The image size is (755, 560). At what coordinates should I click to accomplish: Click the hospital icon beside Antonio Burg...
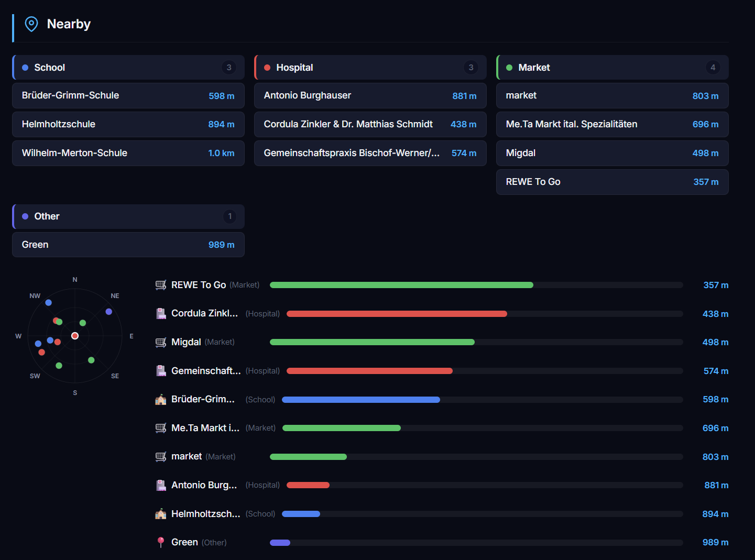point(161,485)
